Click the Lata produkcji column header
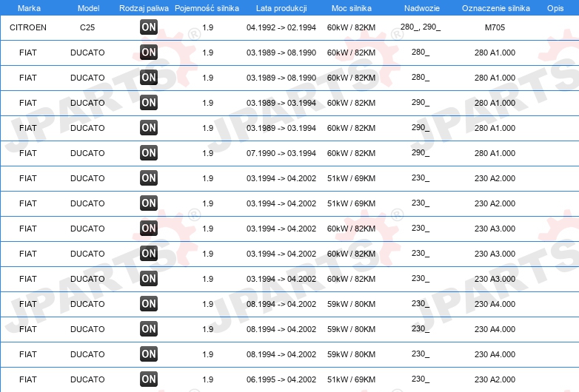 [x=281, y=8]
